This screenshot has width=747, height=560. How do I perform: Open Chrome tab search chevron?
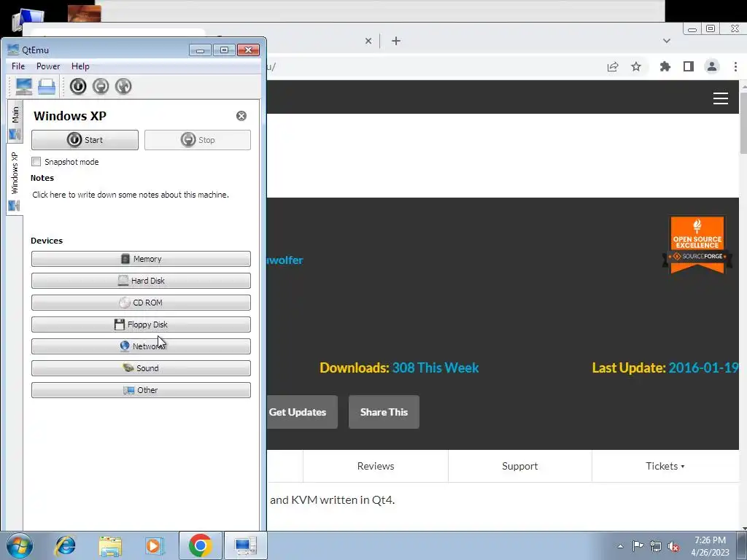[667, 41]
